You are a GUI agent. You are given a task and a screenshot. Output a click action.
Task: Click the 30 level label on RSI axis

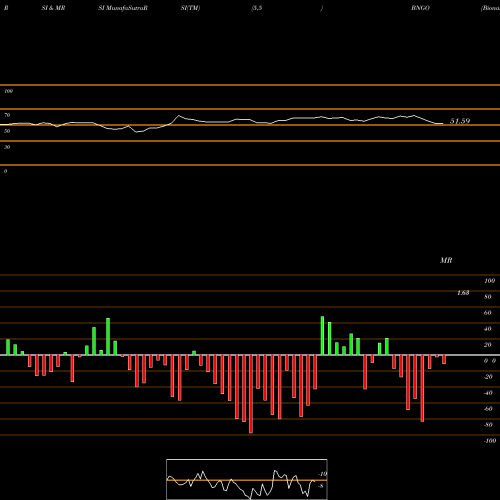click(x=7, y=147)
